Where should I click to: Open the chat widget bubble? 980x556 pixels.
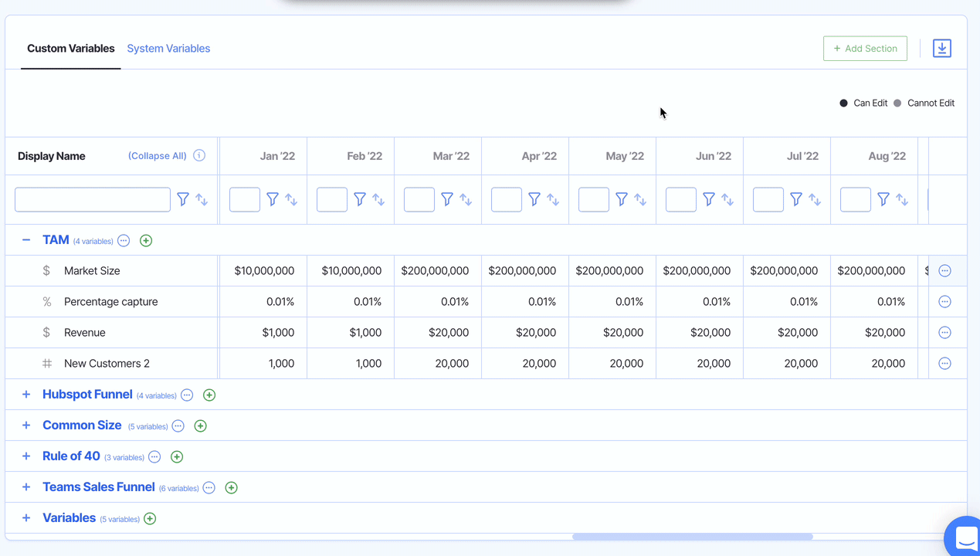coord(965,537)
